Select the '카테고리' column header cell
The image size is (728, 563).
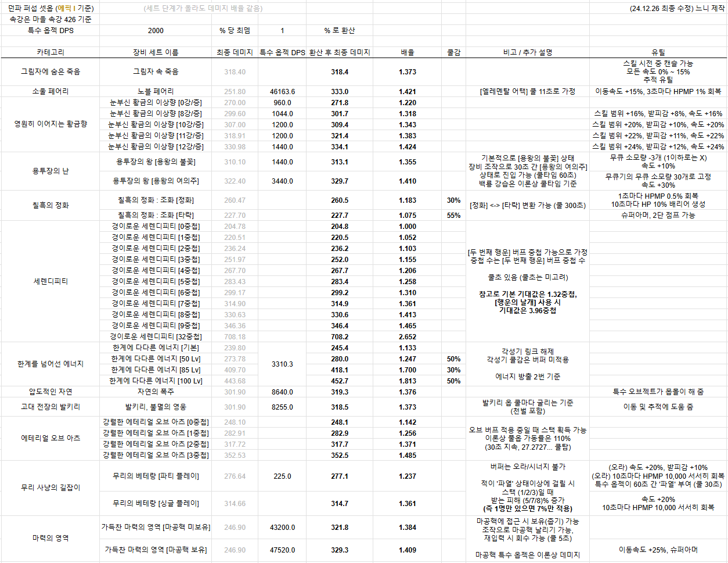[51, 52]
